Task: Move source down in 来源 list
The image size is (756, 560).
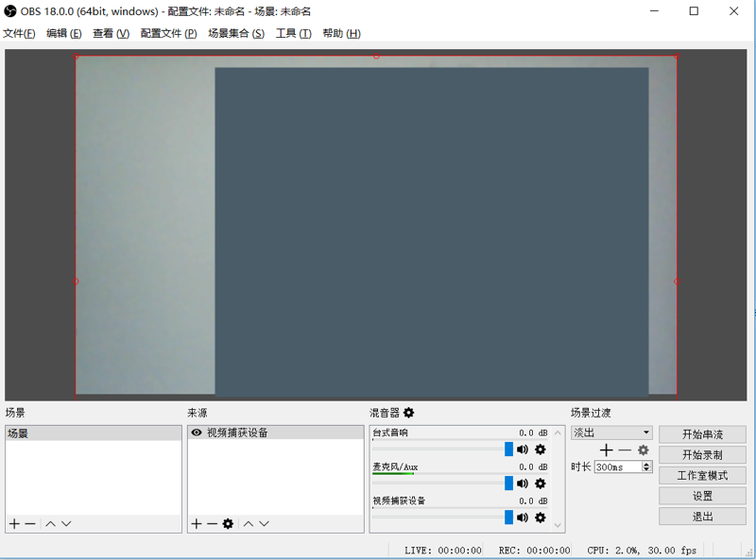Action: (x=265, y=524)
